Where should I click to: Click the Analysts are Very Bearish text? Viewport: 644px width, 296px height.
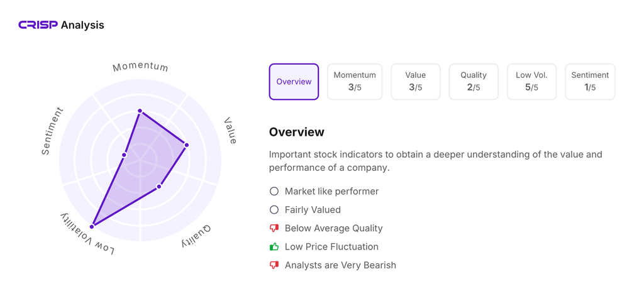click(340, 265)
